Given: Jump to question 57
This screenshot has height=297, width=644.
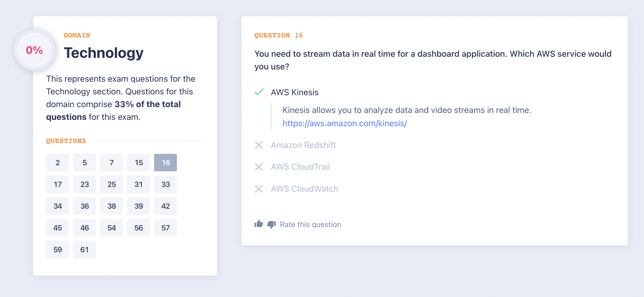Looking at the screenshot, I should coord(165,228).
